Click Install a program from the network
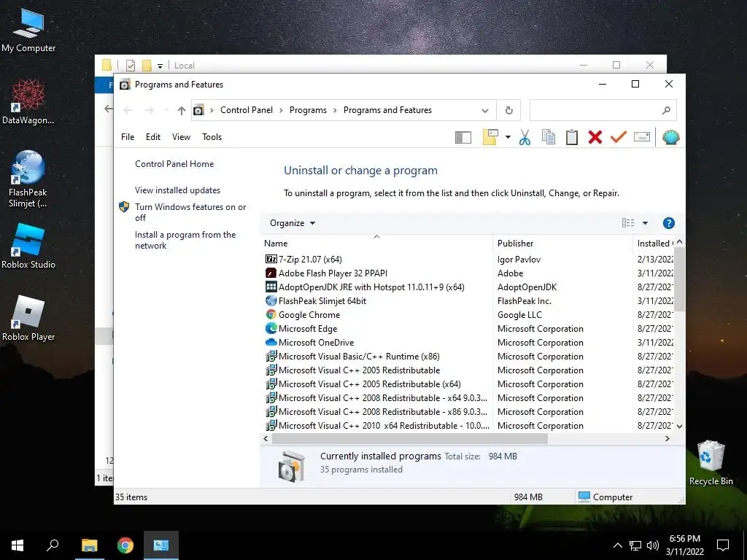 185,240
